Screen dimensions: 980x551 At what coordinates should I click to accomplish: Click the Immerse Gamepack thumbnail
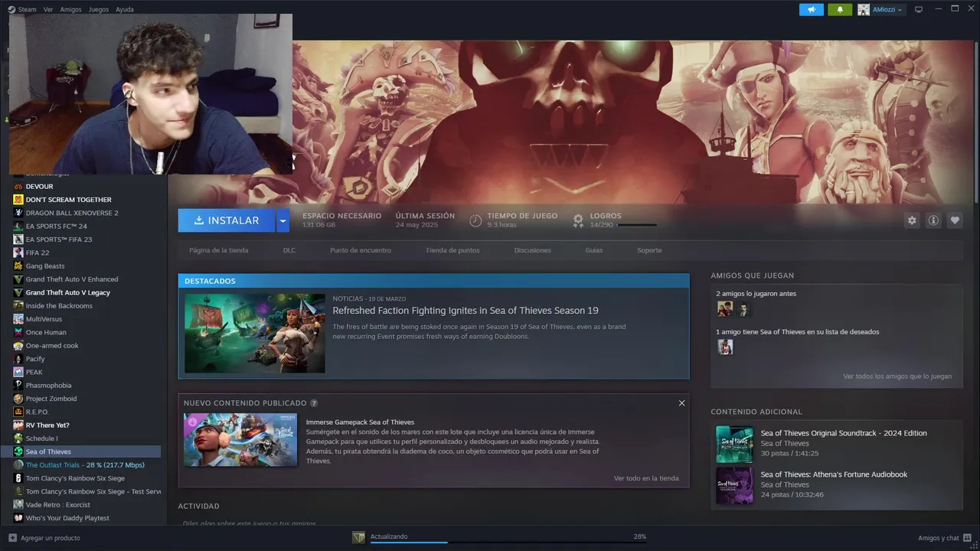240,440
